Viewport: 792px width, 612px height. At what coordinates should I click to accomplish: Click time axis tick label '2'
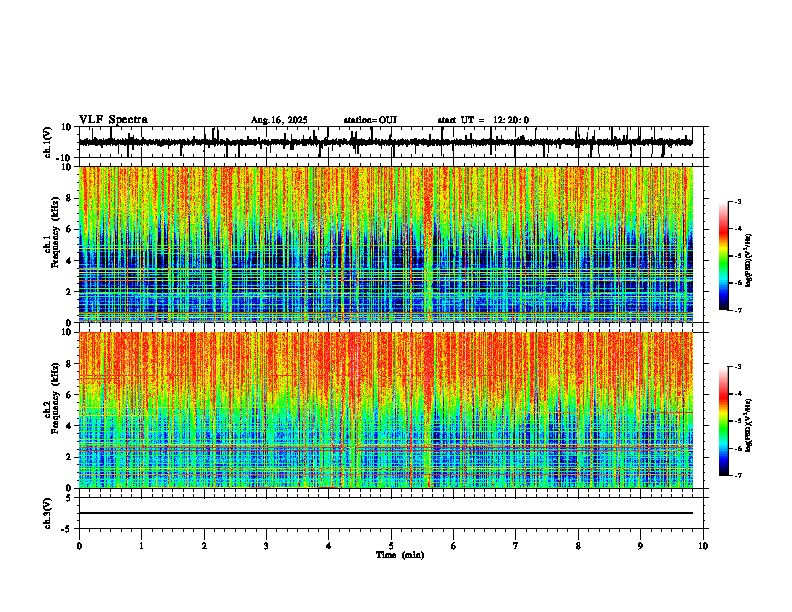[x=204, y=546]
